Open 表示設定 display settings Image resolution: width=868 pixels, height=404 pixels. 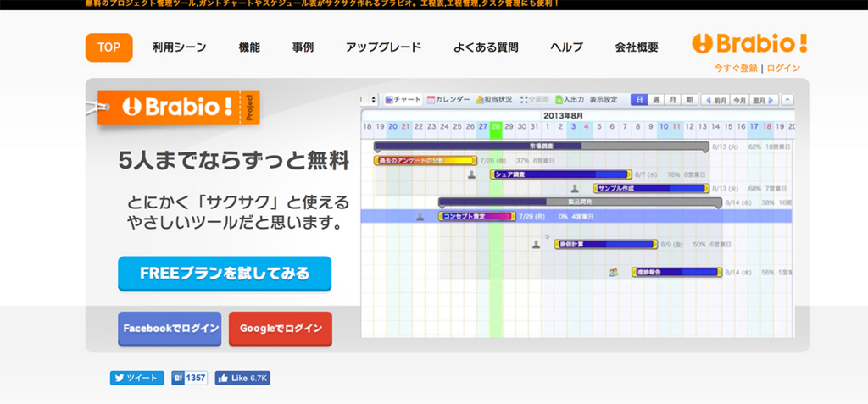coord(604,100)
